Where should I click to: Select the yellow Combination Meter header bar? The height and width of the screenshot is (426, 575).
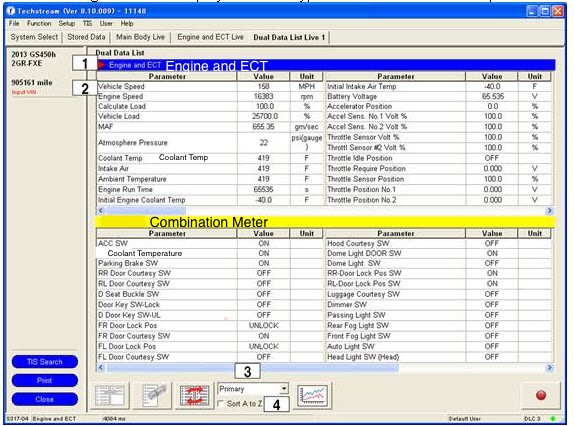pyautogui.click(x=326, y=222)
